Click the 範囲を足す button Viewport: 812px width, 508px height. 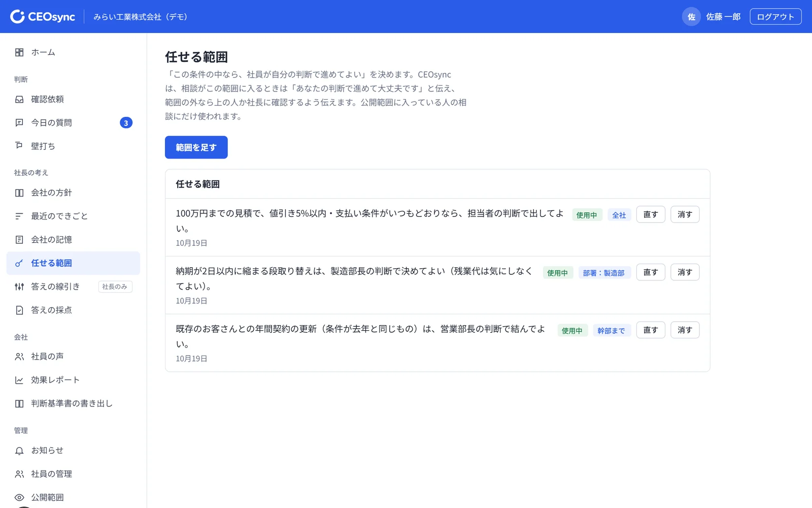point(196,147)
